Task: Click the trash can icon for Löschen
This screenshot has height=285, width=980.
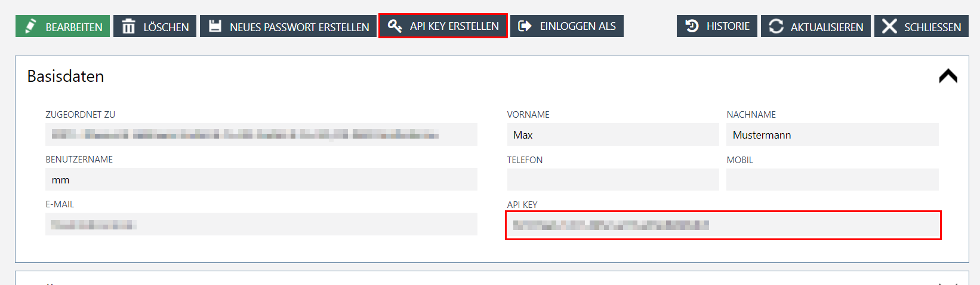Action: click(x=128, y=26)
